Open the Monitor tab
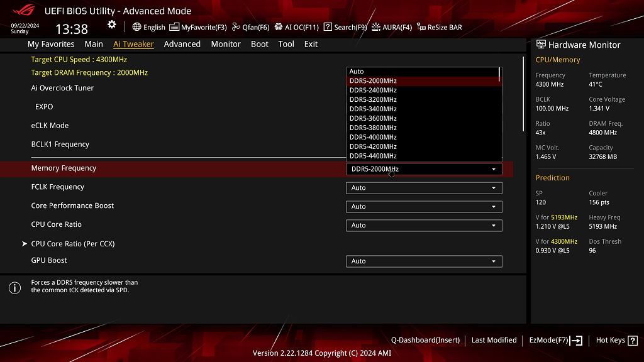Viewport: 644px width, 362px height. [x=226, y=44]
